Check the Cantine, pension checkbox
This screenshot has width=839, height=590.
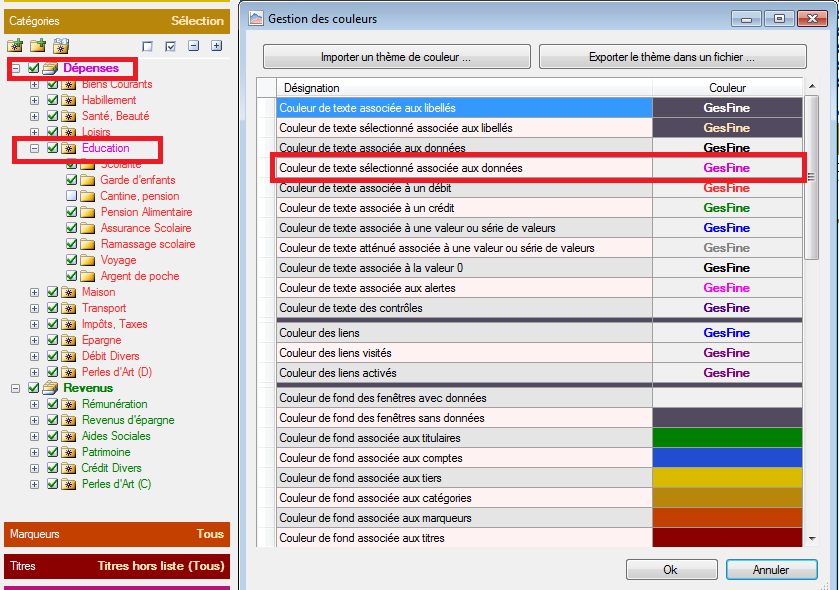point(71,196)
